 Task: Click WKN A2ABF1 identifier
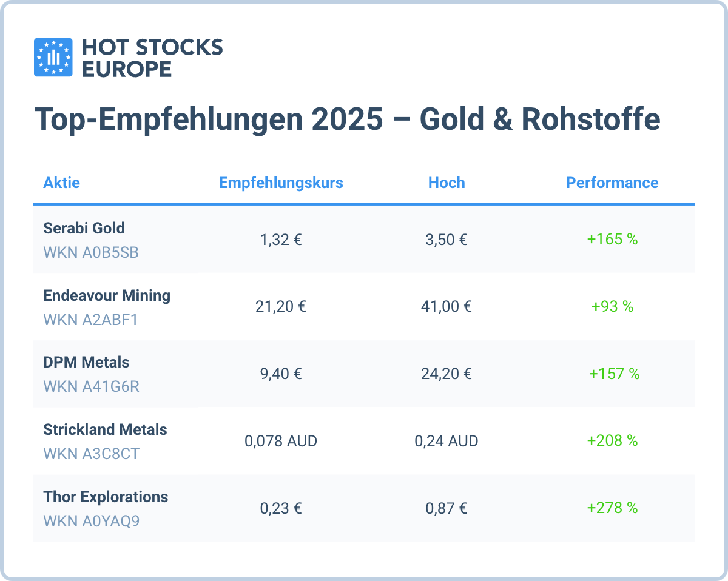tap(90, 319)
